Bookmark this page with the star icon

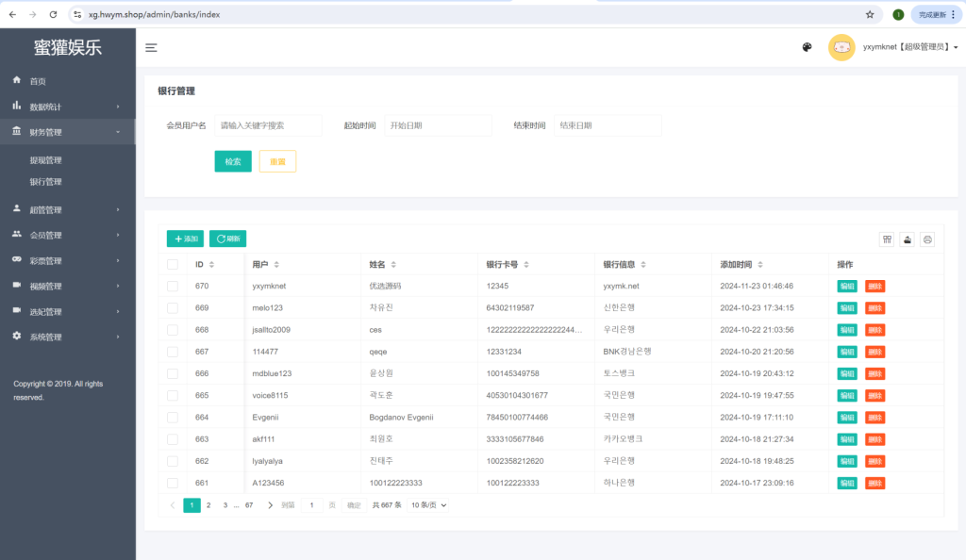[870, 14]
